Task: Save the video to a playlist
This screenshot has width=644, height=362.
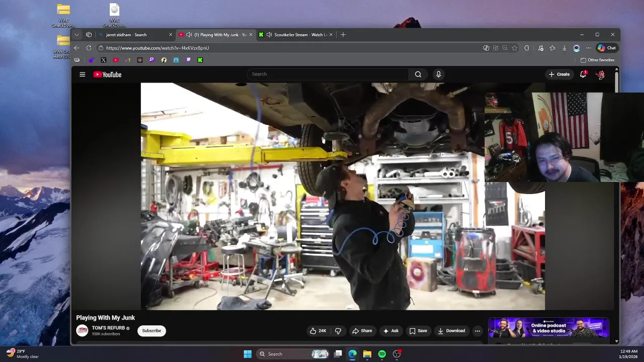Action: pyautogui.click(x=418, y=331)
